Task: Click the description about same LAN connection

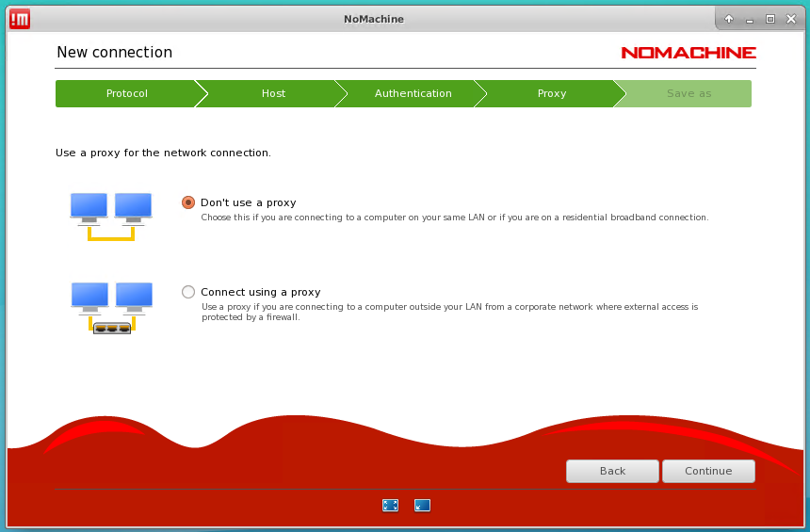Action: coord(455,218)
